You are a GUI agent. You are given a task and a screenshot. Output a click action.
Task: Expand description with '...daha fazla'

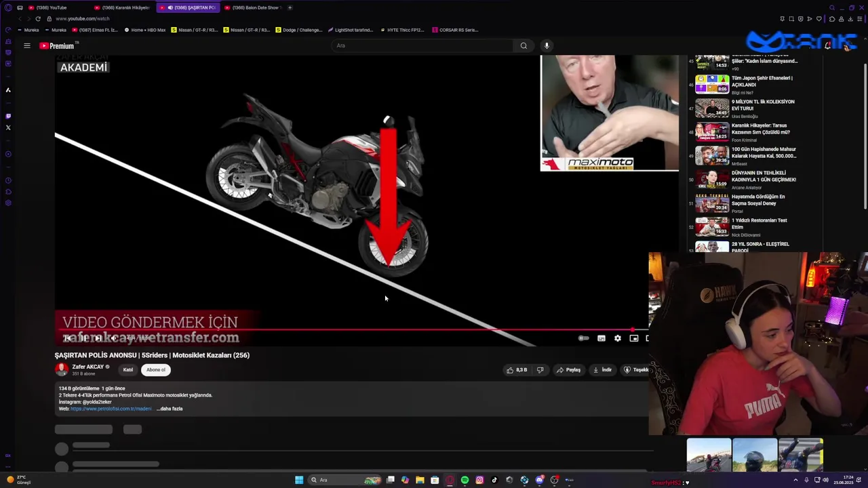point(170,409)
